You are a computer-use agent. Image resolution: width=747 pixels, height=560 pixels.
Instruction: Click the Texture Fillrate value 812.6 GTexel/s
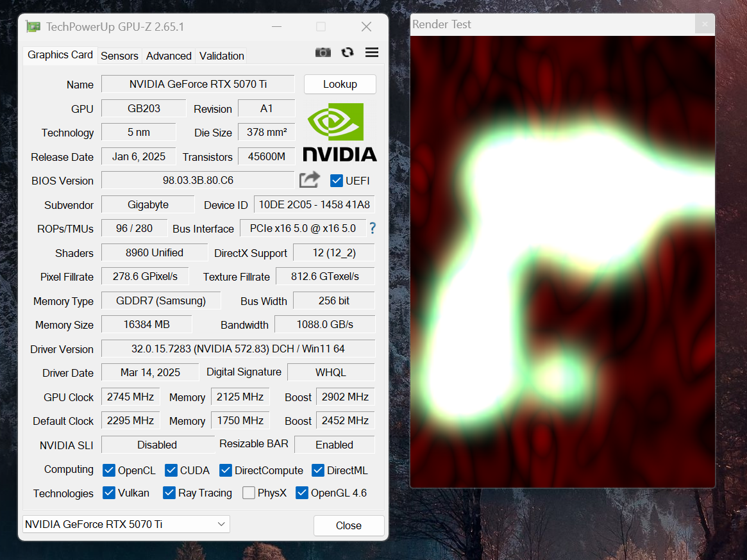click(x=325, y=277)
